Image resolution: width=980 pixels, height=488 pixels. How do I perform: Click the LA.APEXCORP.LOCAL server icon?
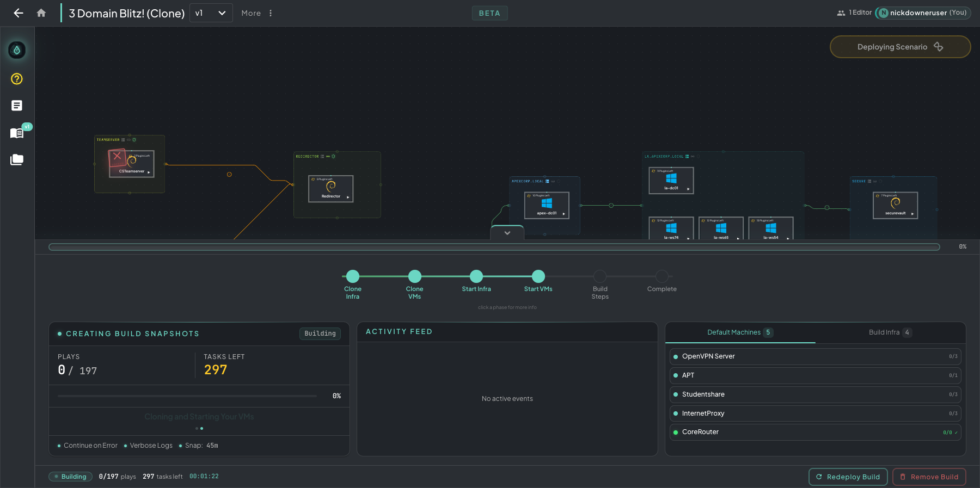tap(687, 157)
